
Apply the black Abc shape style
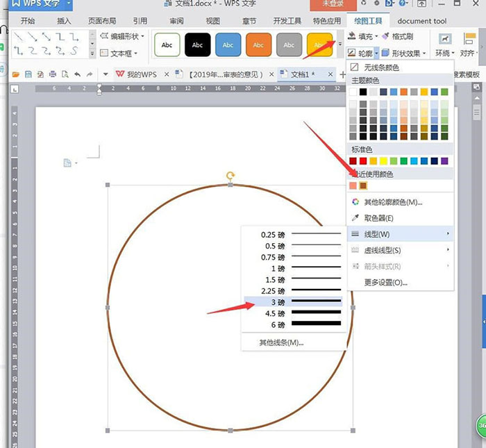[x=197, y=45]
